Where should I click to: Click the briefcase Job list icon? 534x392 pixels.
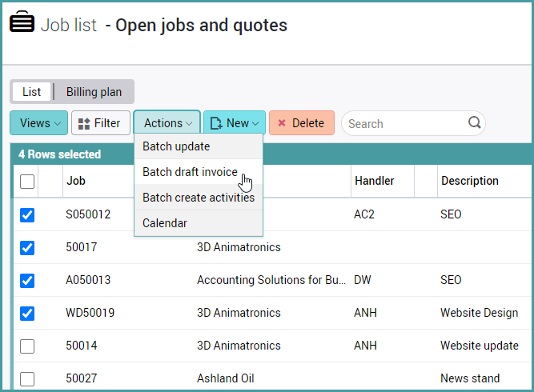22,23
